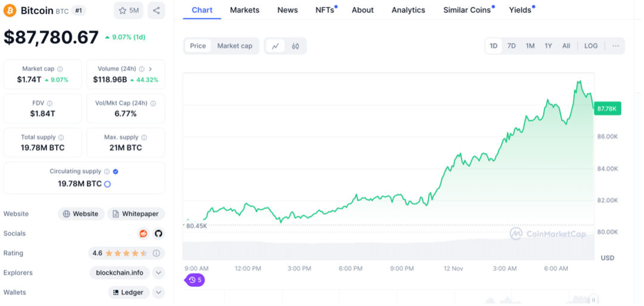Open the Chart tab
The width and height of the screenshot is (644, 306).
tap(202, 10)
